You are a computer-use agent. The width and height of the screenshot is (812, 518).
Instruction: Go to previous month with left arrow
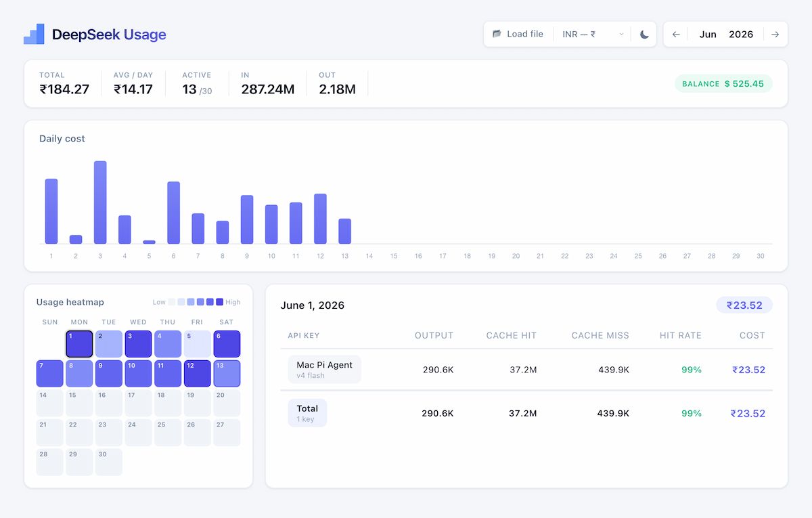pyautogui.click(x=676, y=35)
